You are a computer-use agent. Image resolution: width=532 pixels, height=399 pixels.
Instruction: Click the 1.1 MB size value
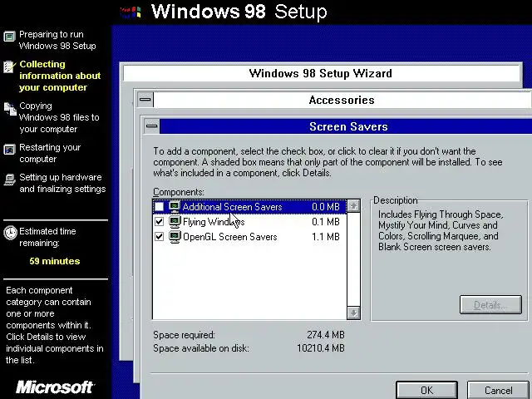pyautogui.click(x=326, y=236)
